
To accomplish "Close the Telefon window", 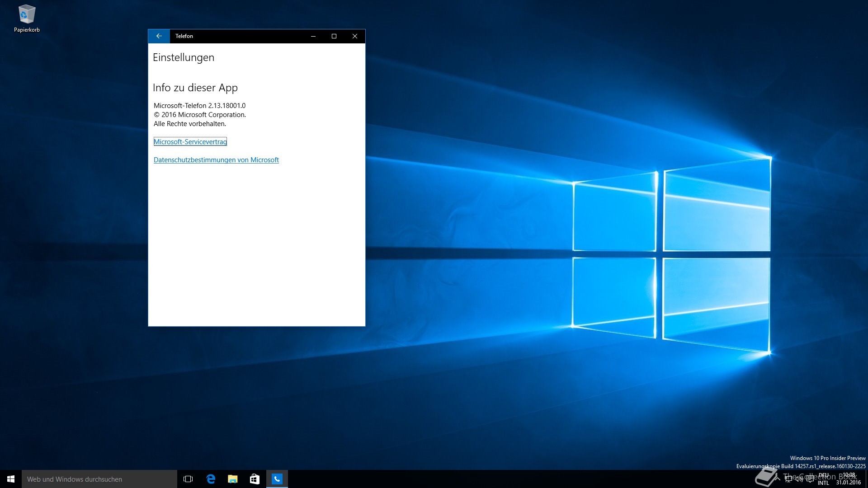I will 355,36.
